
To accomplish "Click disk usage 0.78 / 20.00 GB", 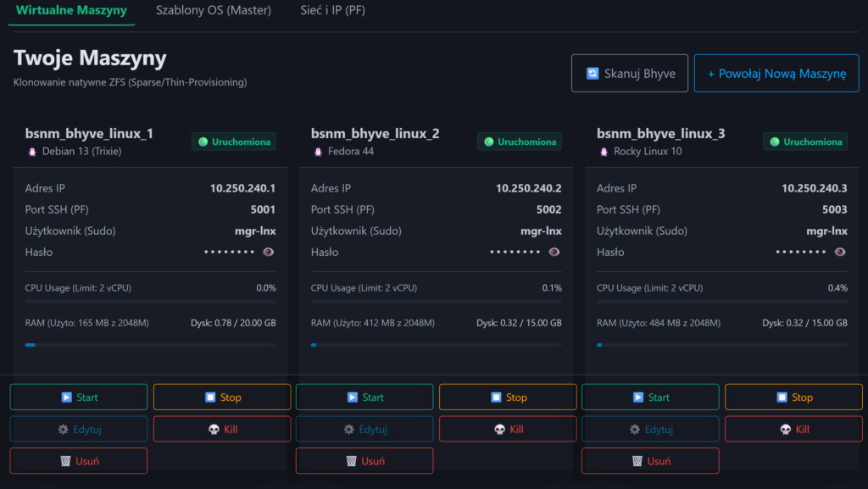I will (x=233, y=323).
